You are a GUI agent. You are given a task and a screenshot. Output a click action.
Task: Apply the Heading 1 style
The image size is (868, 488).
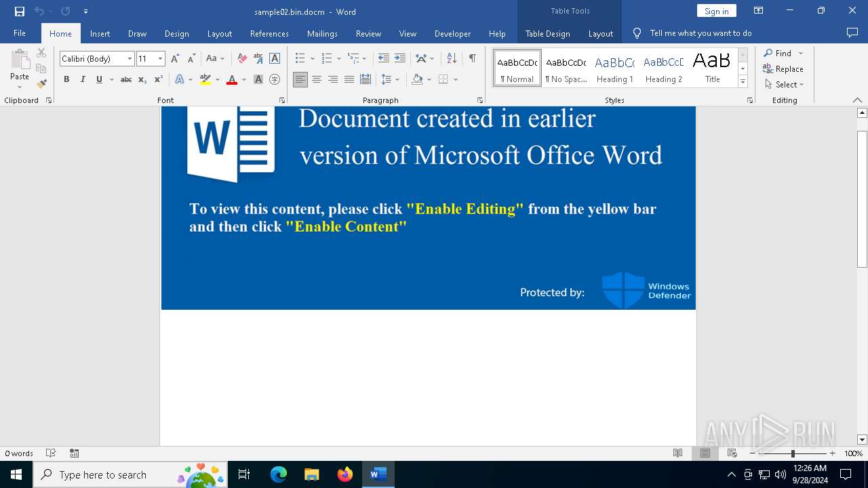614,68
